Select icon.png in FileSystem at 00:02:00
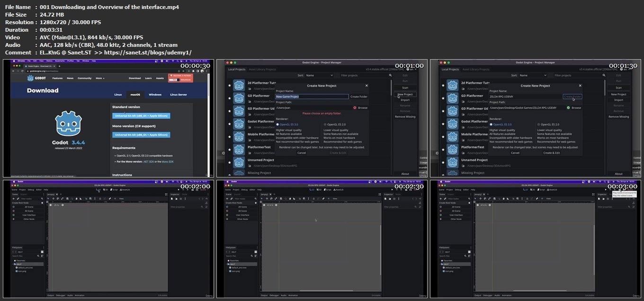The width and height of the screenshot is (644, 301). pyautogui.click(x=20, y=271)
